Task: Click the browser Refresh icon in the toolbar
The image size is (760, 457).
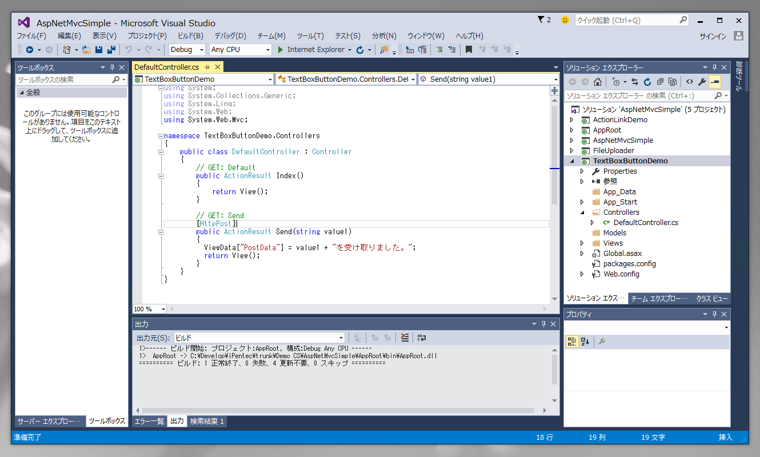Action: tap(360, 49)
